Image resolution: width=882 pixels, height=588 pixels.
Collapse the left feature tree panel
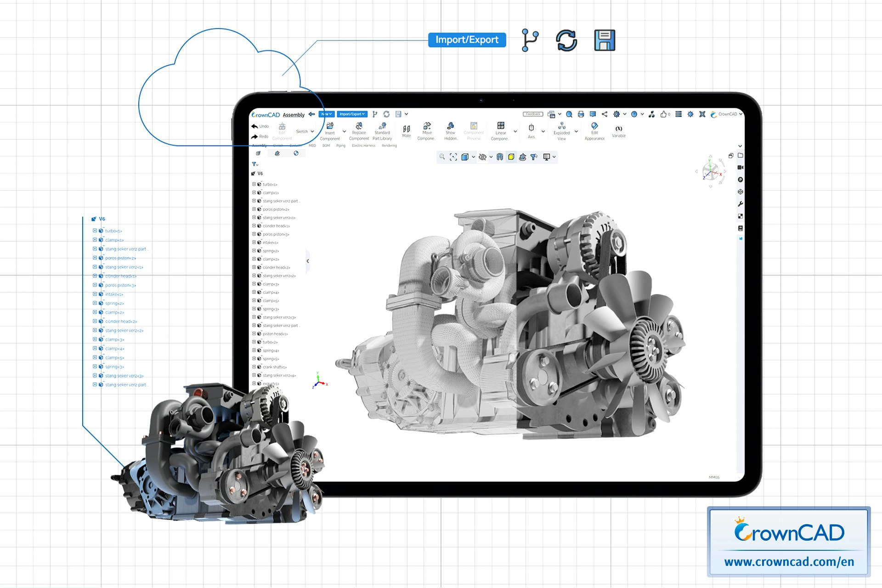coord(308,261)
